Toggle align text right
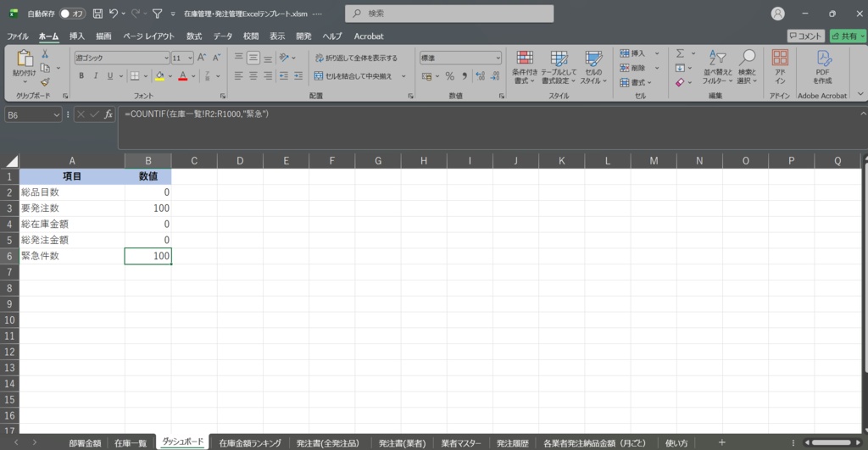 [268, 75]
